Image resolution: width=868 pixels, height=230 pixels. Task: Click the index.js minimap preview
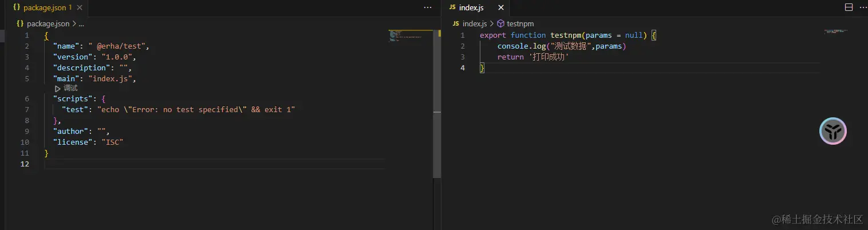(836, 31)
